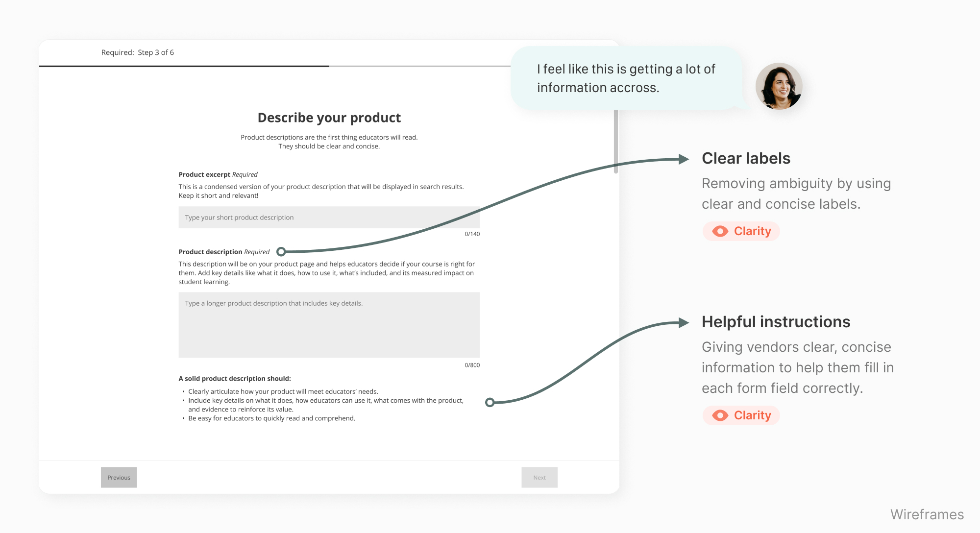Focus the short product description field

[329, 218]
